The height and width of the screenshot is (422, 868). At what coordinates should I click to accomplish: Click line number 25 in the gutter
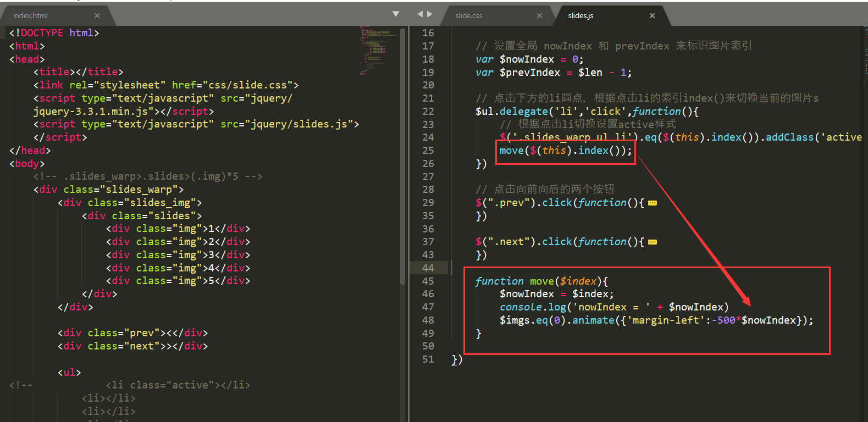coord(428,151)
